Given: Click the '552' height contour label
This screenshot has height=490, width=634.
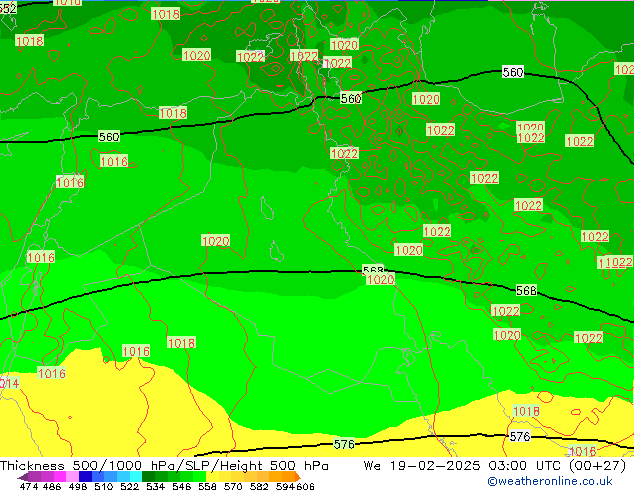Looking at the screenshot, I should (x=8, y=9).
